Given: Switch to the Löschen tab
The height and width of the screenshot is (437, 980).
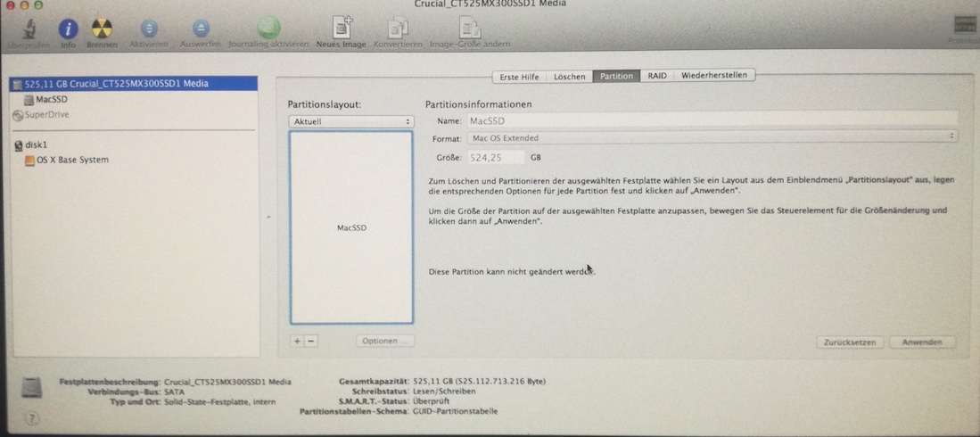Looking at the screenshot, I should coord(570,77).
